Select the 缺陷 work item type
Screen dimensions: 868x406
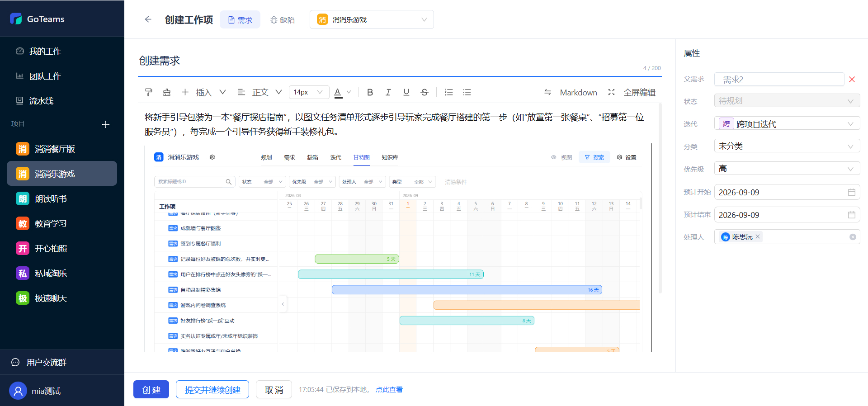click(x=283, y=20)
